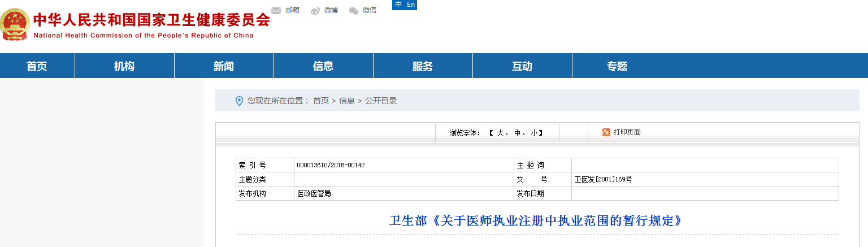868x247 pixels.
Task: Switch language to En English
Action: (x=411, y=5)
